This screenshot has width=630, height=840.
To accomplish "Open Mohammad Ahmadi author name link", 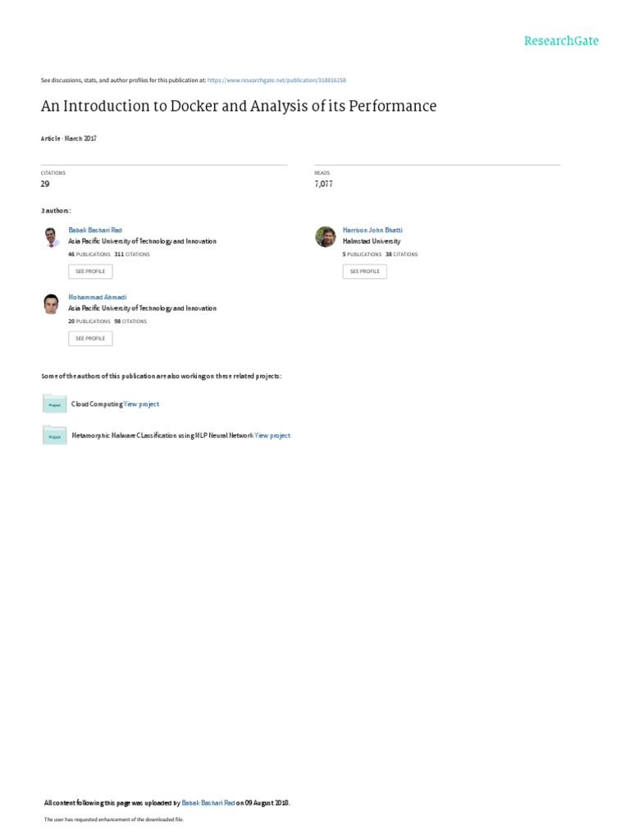I will (x=97, y=297).
